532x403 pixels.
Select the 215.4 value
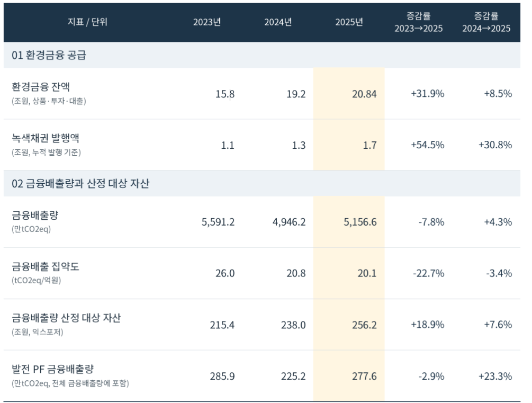(x=222, y=325)
